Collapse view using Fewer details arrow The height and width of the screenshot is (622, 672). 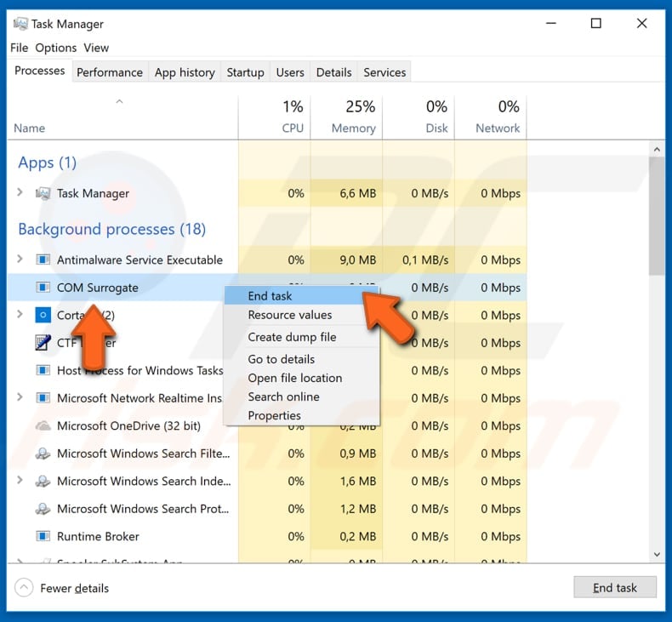(x=25, y=588)
